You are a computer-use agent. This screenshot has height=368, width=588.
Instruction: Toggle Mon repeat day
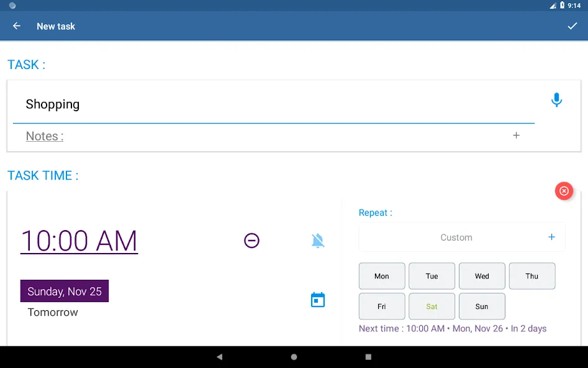pyautogui.click(x=382, y=276)
